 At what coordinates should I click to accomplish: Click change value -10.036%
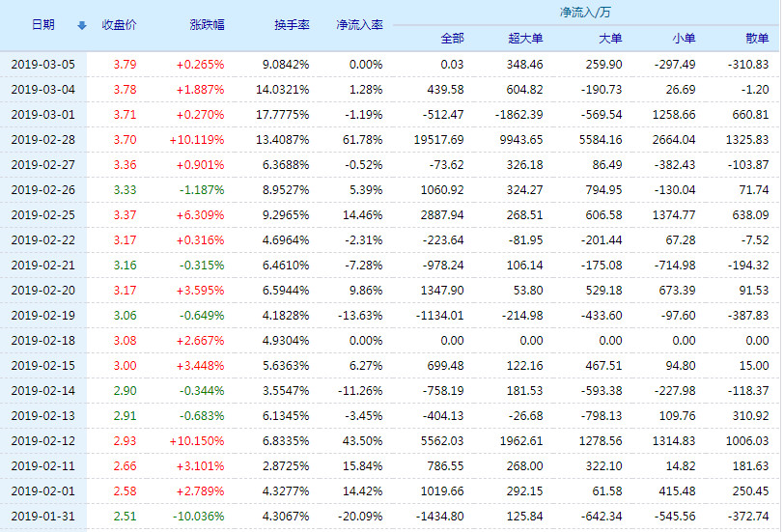[x=199, y=516]
